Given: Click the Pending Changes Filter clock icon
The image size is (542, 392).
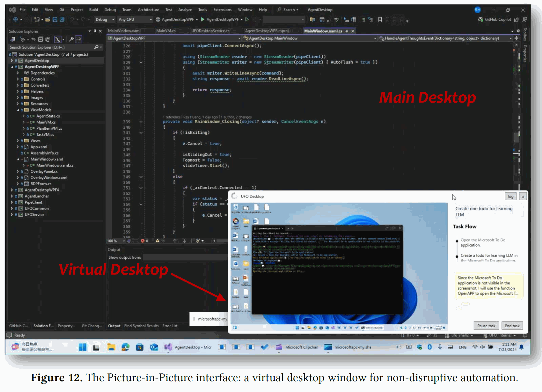Looking at the screenshot, I should point(23,39).
